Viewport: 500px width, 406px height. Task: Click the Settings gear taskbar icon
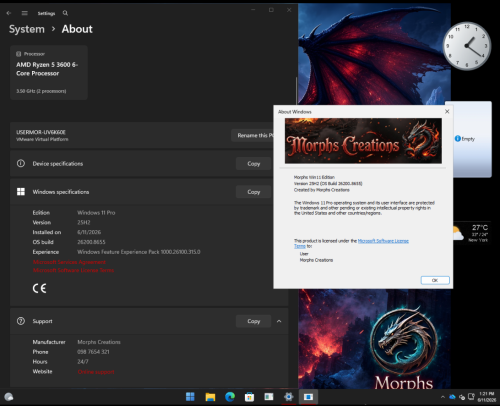coord(288,397)
